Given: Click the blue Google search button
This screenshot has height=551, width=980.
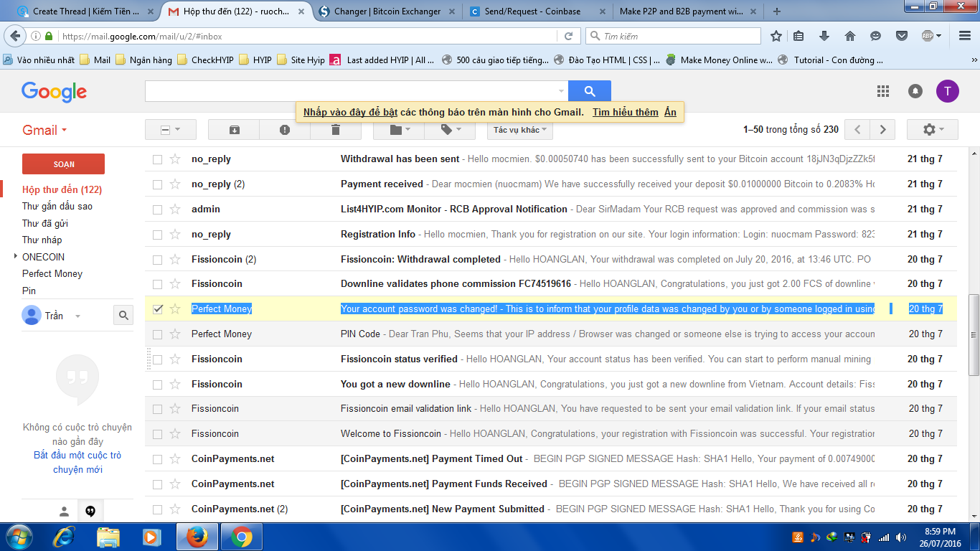Looking at the screenshot, I should (590, 91).
